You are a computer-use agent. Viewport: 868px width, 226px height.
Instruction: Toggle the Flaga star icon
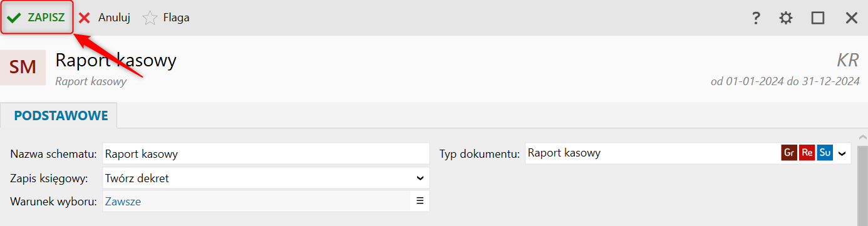tap(150, 18)
